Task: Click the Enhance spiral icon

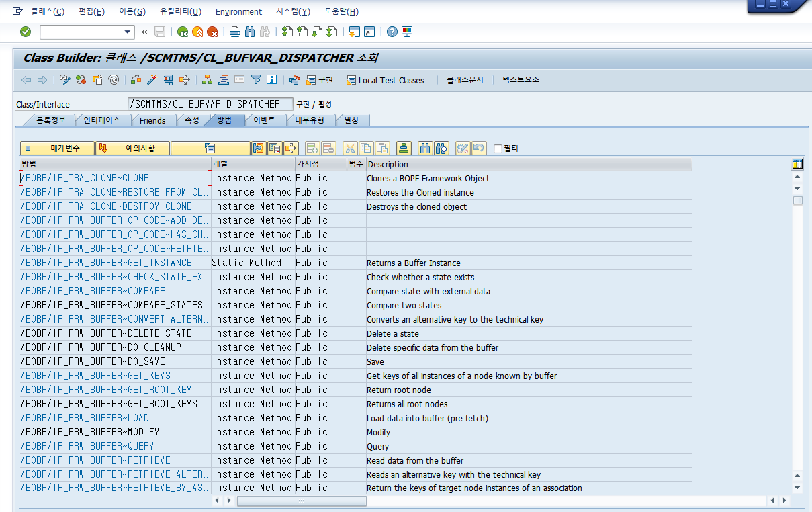Action: (114, 79)
